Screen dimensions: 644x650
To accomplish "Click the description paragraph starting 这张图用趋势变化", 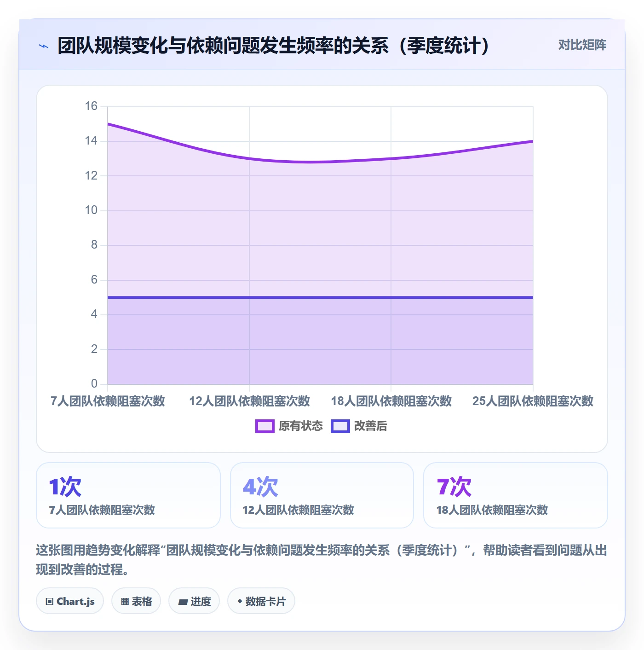I will click(x=322, y=560).
